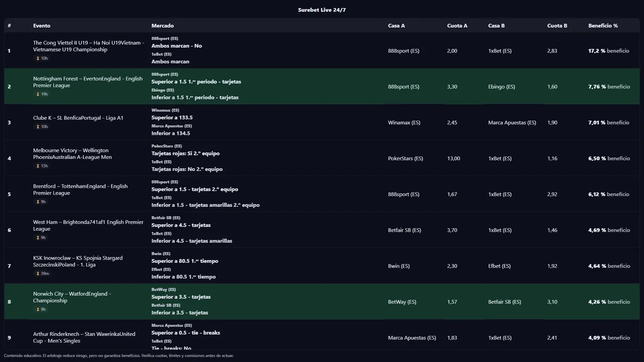This screenshot has width=644, height=362.
Task: Click hourglass icon for Brentford – Tottenham
Action: coord(38,202)
